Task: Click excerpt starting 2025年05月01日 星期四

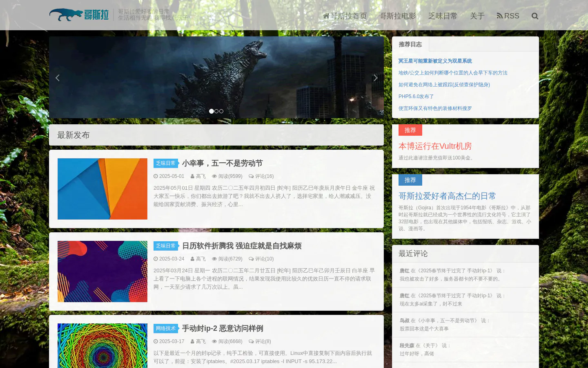Action: coord(264,196)
